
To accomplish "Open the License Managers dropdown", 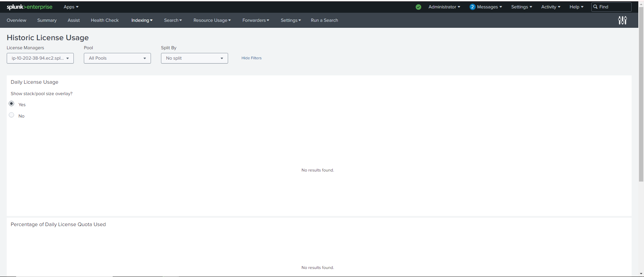I will coord(40,58).
